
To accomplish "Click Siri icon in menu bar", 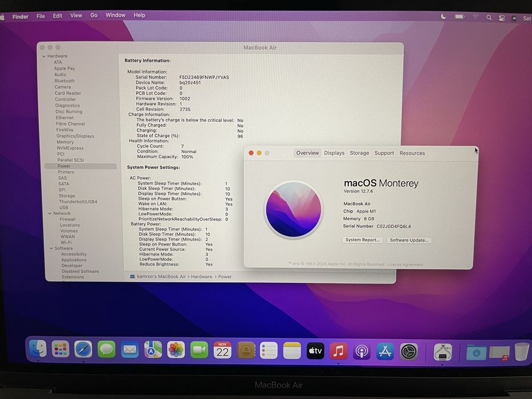I will pyautogui.click(x=514, y=18).
